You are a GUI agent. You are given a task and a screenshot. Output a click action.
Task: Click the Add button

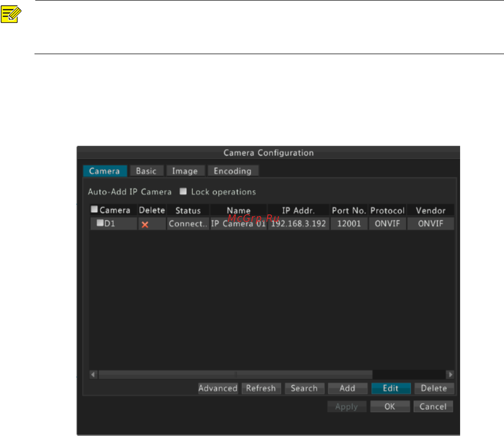pos(347,388)
